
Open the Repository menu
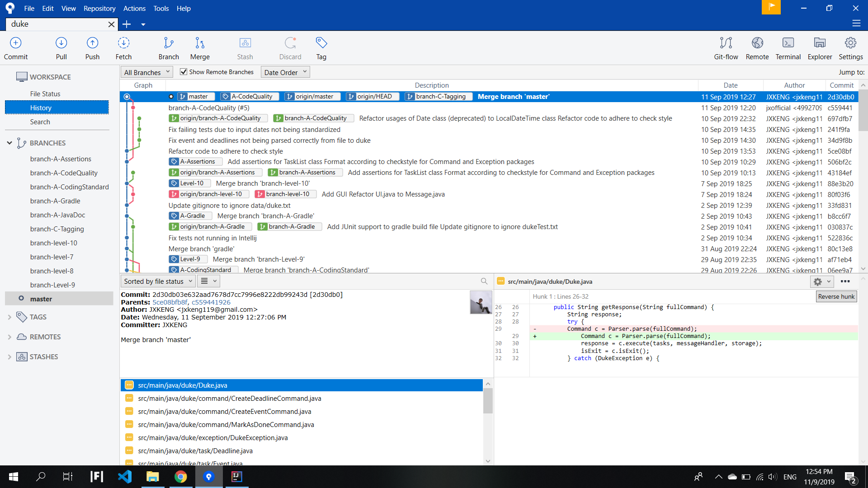99,8
